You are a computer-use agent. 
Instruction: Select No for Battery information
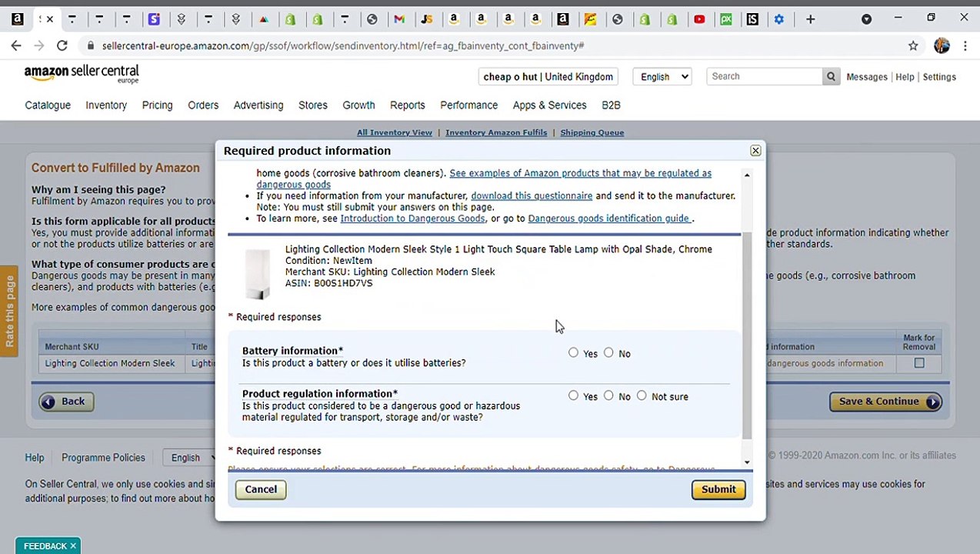608,353
